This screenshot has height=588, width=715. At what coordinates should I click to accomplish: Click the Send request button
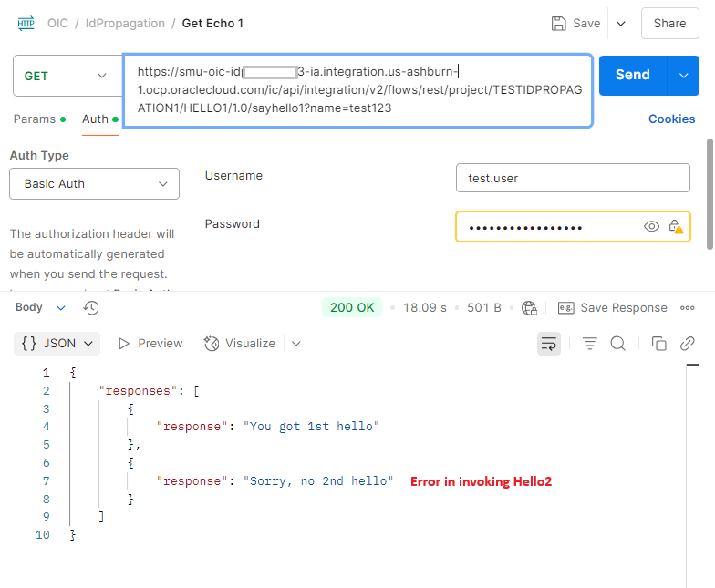(x=633, y=76)
